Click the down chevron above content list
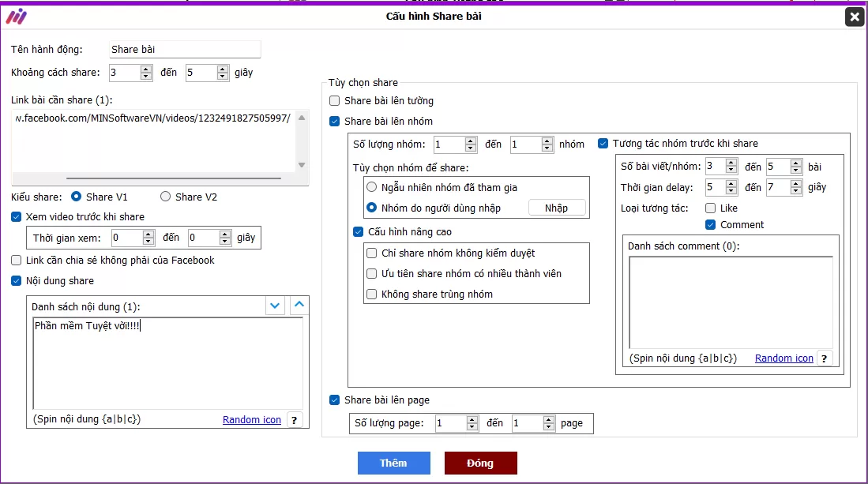868x484 pixels. [275, 306]
